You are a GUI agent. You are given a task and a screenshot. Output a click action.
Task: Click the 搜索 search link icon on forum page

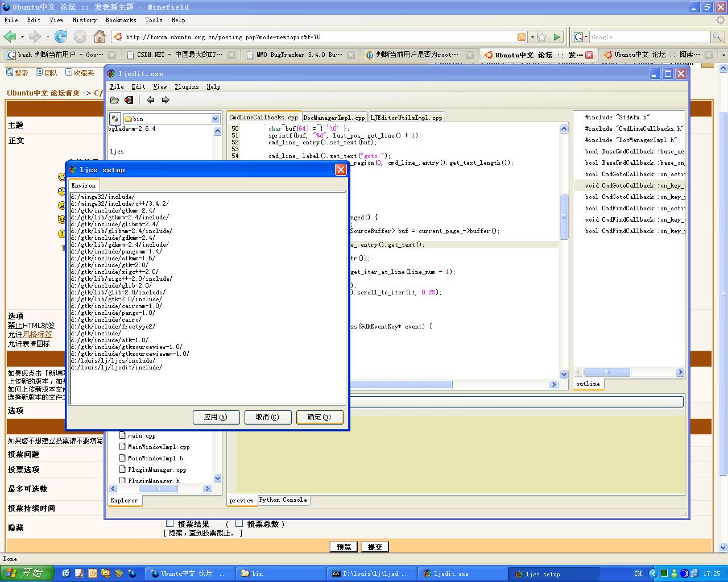click(x=10, y=72)
